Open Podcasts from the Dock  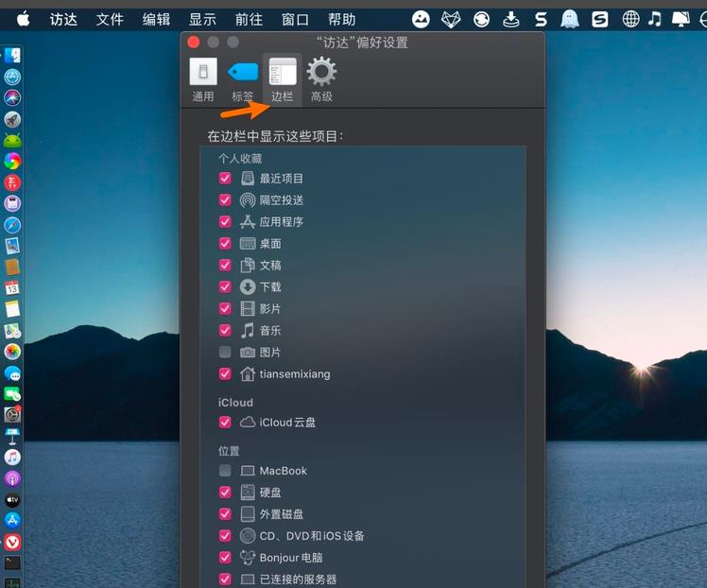pyautogui.click(x=12, y=478)
